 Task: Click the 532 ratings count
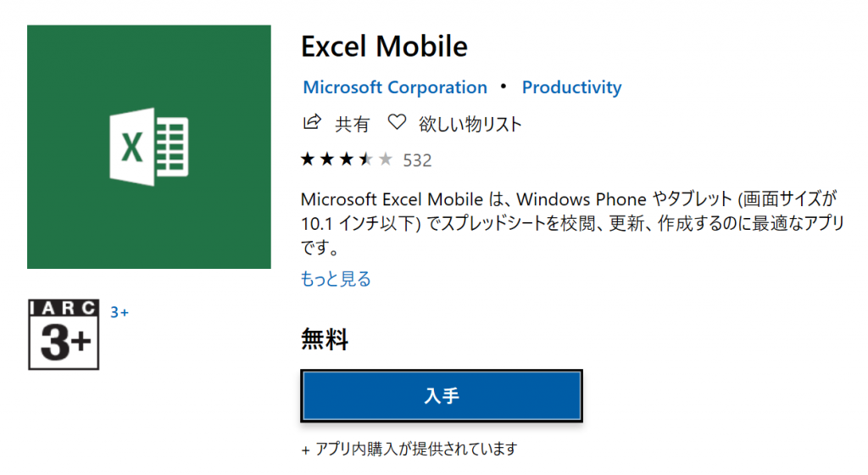click(x=417, y=160)
